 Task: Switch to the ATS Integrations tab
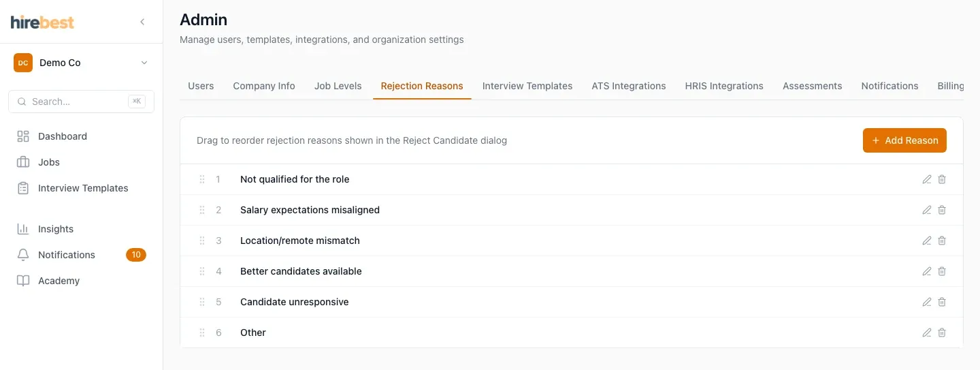(x=629, y=86)
